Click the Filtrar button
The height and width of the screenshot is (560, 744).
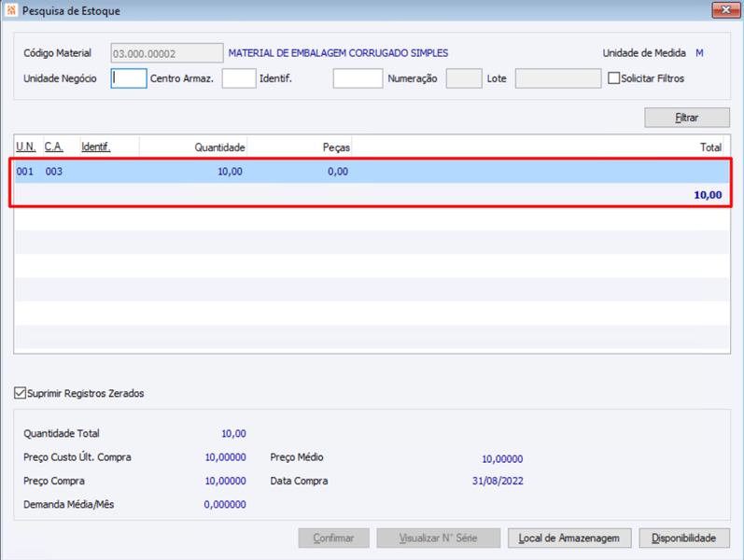[x=686, y=118]
